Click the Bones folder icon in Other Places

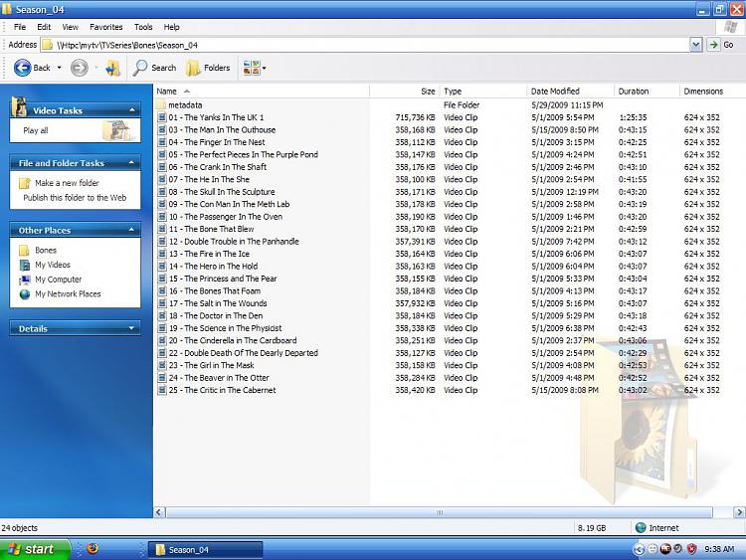tap(24, 251)
